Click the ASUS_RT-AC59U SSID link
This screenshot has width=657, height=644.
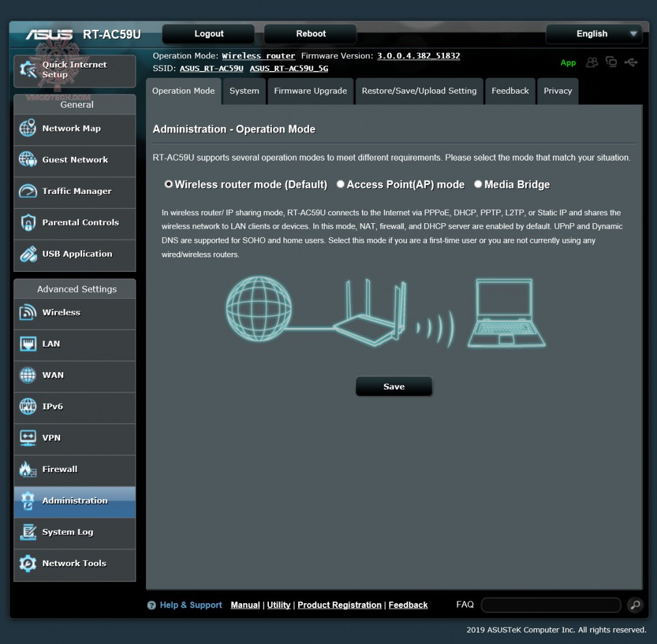(212, 68)
